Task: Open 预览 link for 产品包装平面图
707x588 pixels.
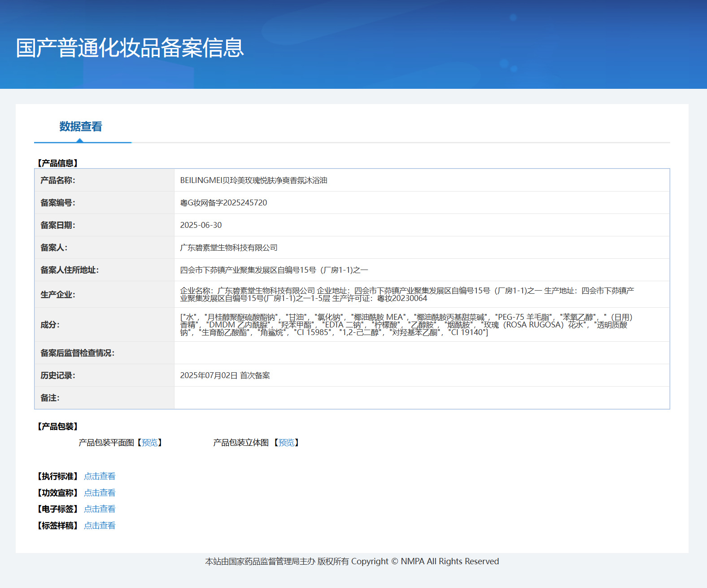Action: pyautogui.click(x=149, y=443)
